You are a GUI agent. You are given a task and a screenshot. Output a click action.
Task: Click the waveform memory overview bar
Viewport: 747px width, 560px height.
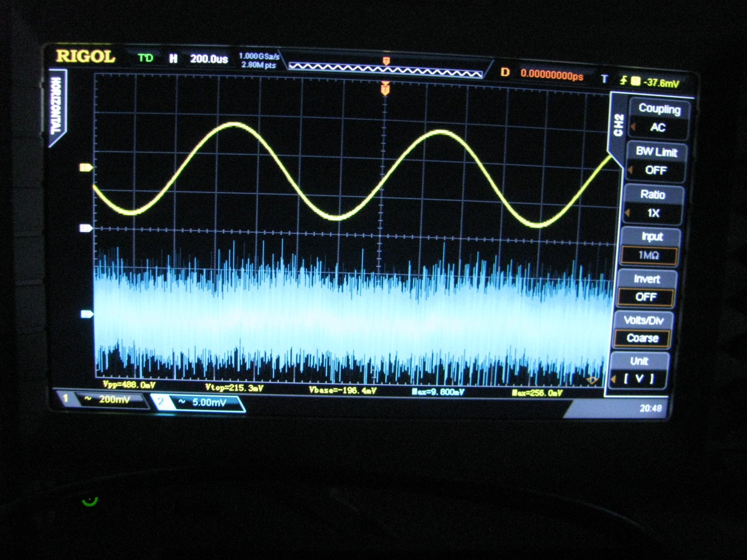pos(386,69)
